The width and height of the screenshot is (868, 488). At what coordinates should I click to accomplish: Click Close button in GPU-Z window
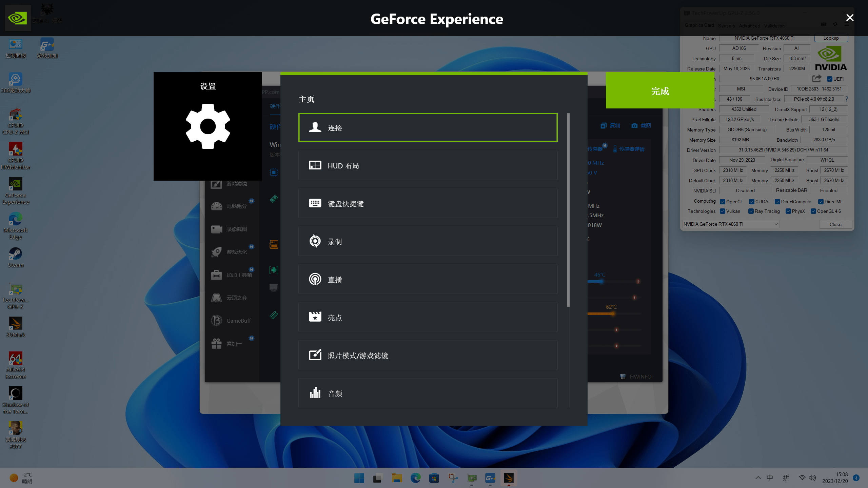[835, 224]
